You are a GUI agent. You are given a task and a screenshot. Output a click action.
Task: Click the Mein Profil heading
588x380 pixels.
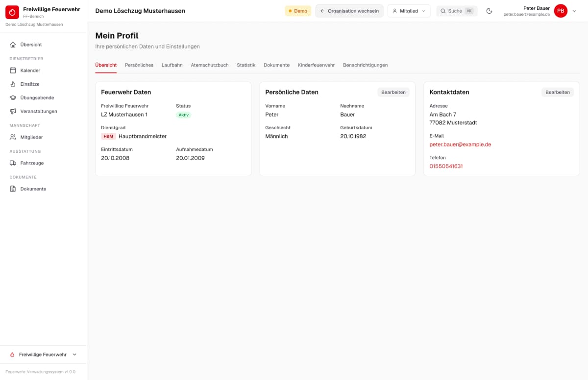point(117,36)
